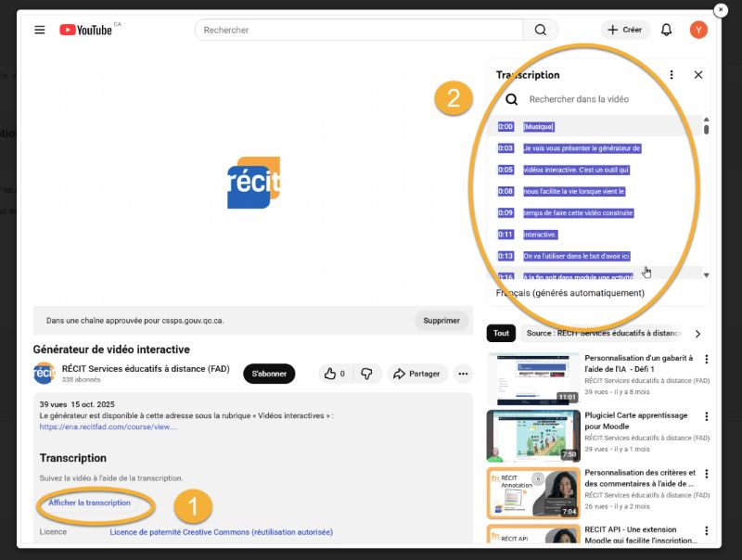Open your profile avatar menu
The height and width of the screenshot is (560, 742).
[698, 29]
